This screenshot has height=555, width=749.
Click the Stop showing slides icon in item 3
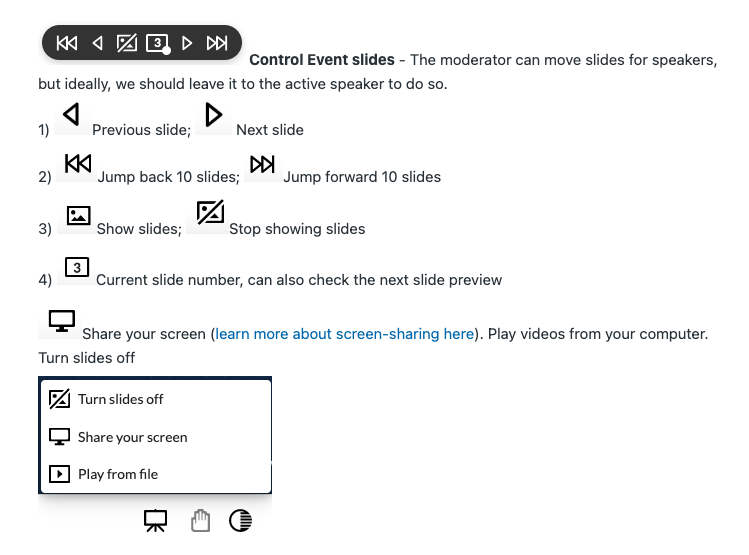(x=210, y=212)
